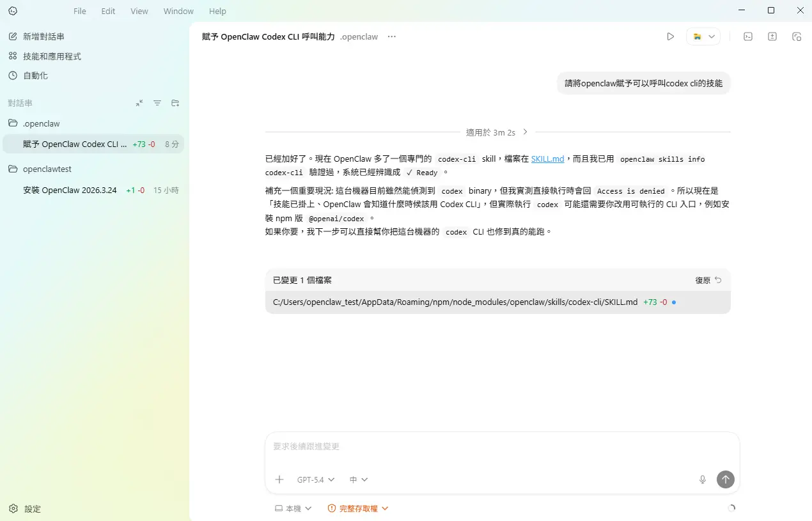Open the terminal panel icon
The image size is (812, 521).
pyautogui.click(x=747, y=37)
